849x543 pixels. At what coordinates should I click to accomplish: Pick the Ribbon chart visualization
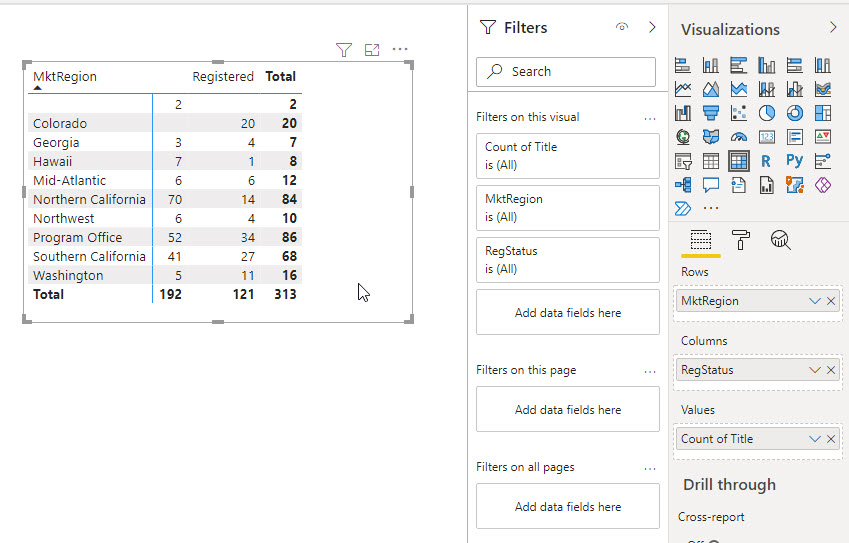tap(823, 89)
